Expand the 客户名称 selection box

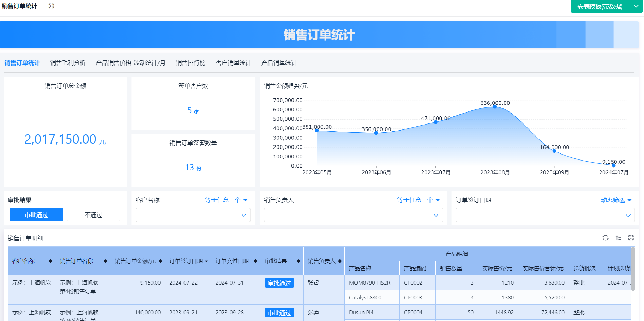click(x=193, y=215)
